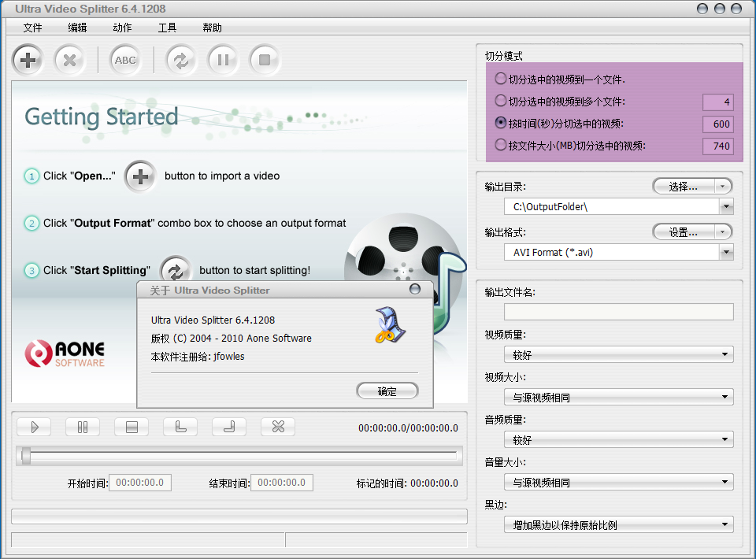Click the Start Splitting icon in step 3
This screenshot has height=559, width=756.
pyautogui.click(x=176, y=271)
